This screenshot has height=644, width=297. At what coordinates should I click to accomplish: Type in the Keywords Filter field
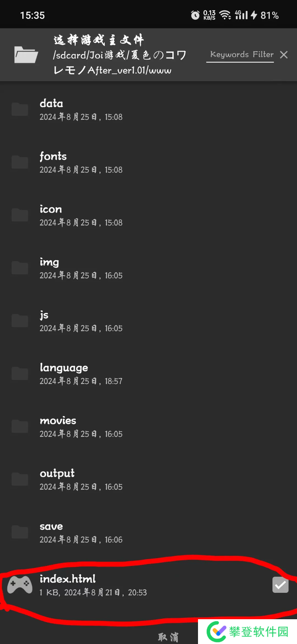click(x=241, y=54)
